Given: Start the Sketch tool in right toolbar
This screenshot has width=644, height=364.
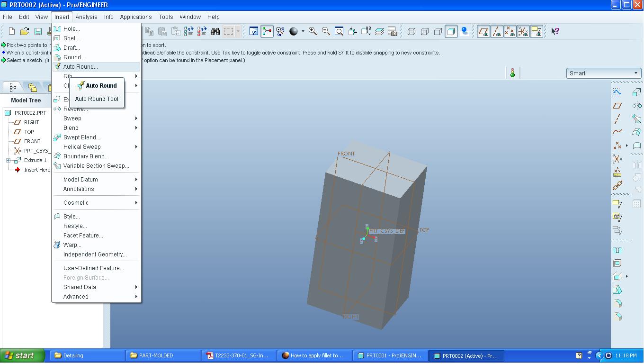Looking at the screenshot, I should click(x=617, y=92).
